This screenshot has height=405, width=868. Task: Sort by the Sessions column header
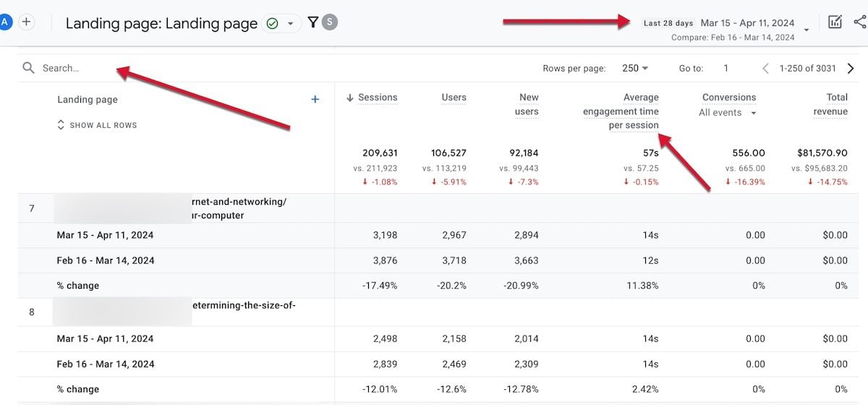click(372, 98)
